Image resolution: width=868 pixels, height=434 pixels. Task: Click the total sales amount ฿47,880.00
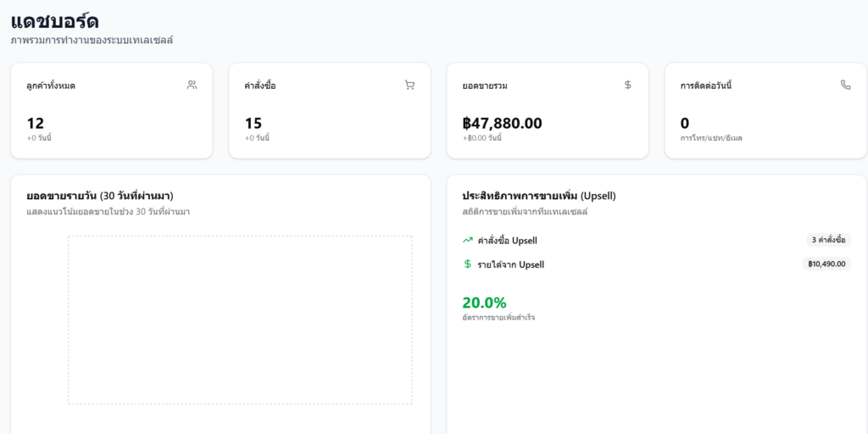pos(502,123)
